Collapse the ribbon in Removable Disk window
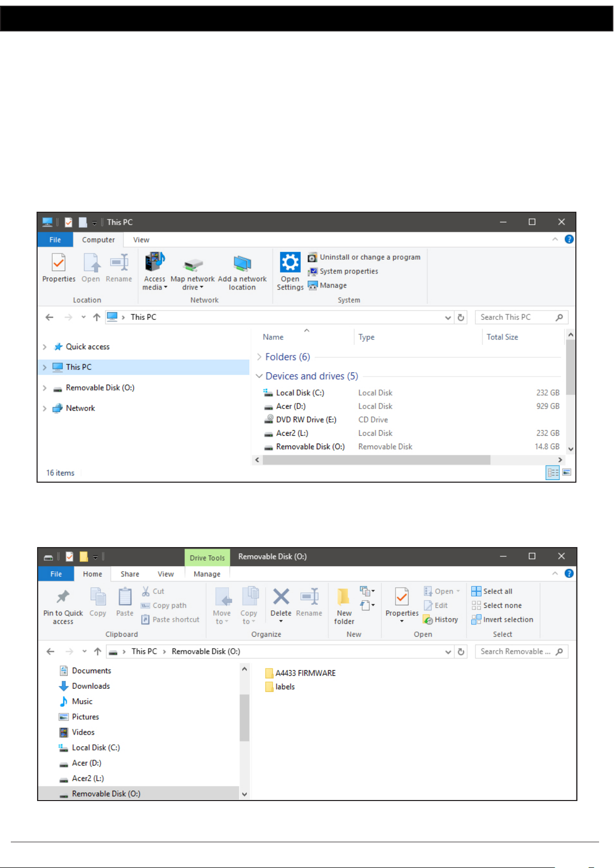This screenshot has height=868, width=614. pyautogui.click(x=555, y=573)
